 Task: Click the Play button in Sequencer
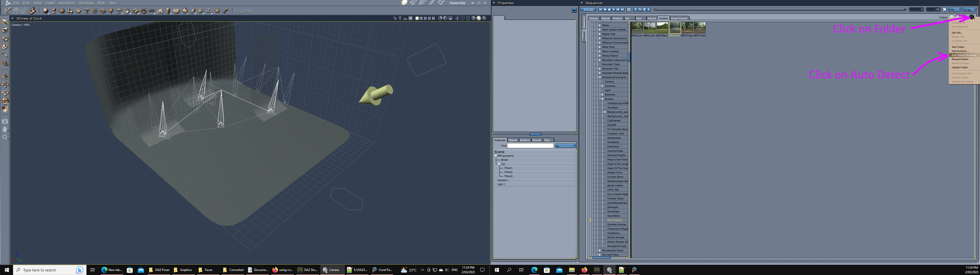coord(614,9)
